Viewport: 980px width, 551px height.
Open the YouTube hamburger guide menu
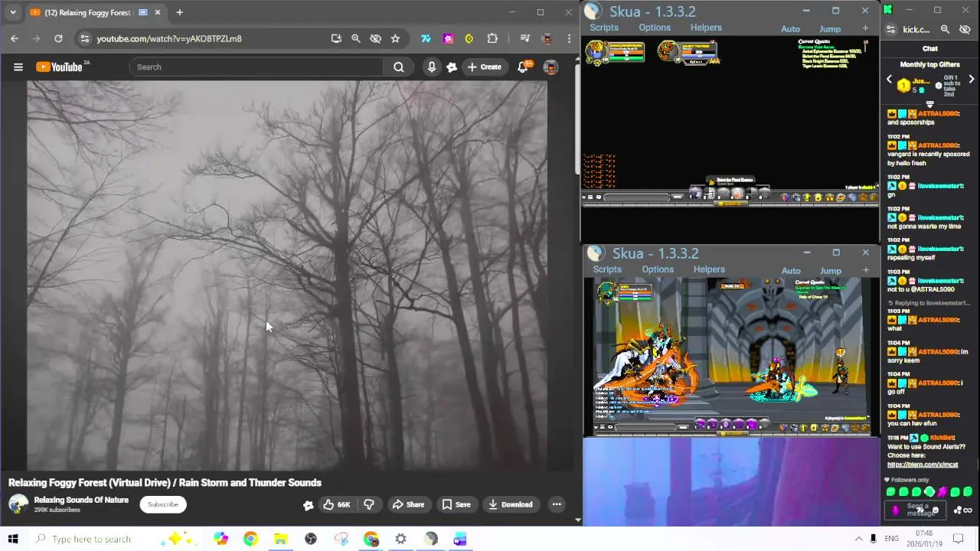point(18,67)
